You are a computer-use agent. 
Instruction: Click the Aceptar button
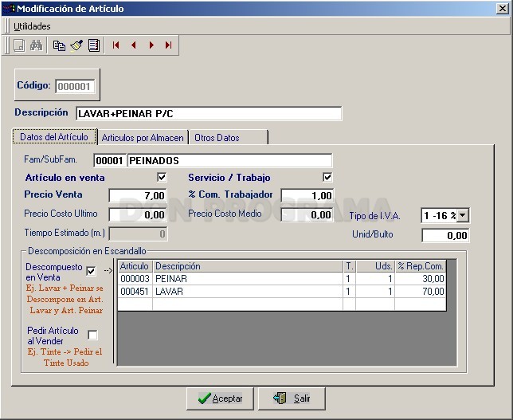220,398
